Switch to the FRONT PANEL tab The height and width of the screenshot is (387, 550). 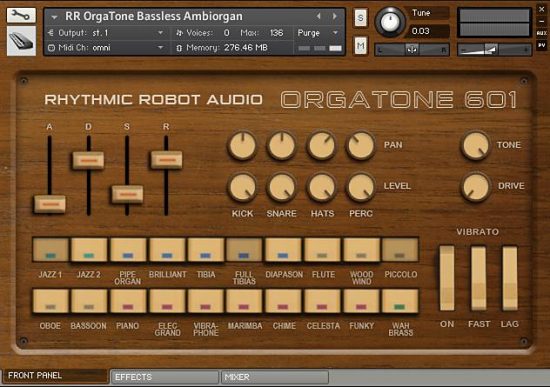click(55, 375)
